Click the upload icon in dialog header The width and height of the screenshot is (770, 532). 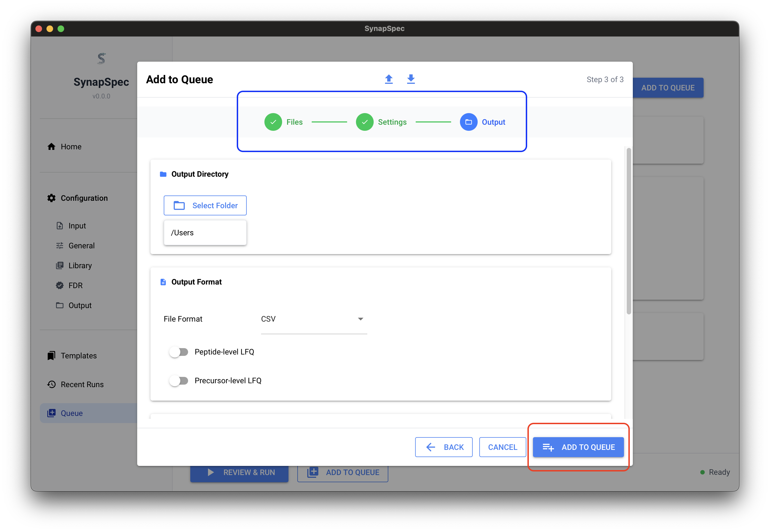coord(389,79)
